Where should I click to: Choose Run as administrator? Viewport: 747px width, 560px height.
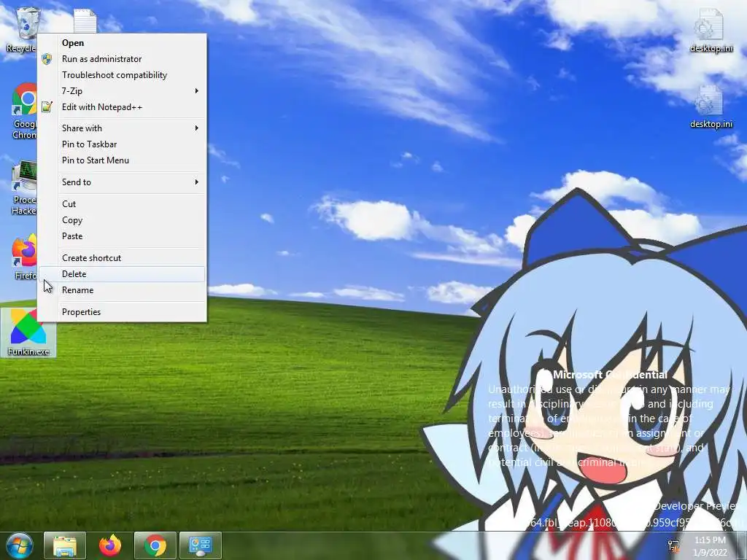122,59
